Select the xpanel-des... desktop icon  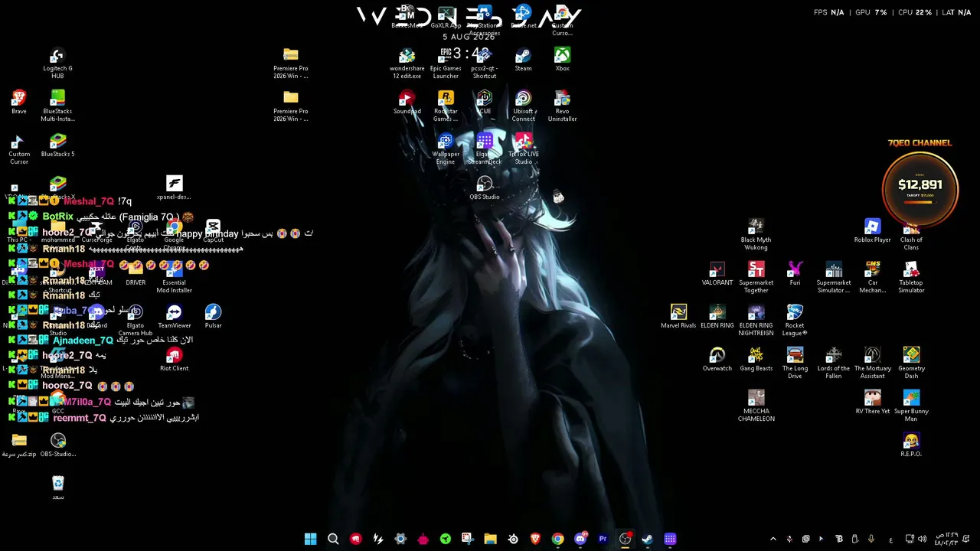(175, 187)
